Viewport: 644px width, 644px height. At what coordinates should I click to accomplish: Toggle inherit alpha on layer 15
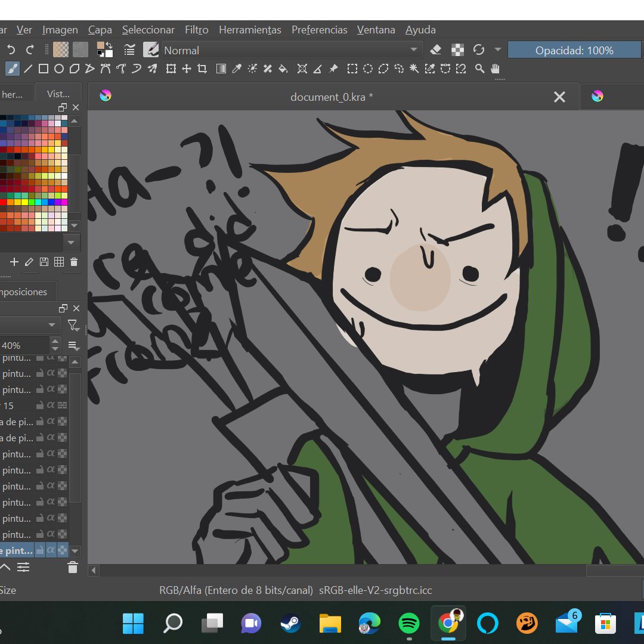tap(51, 405)
